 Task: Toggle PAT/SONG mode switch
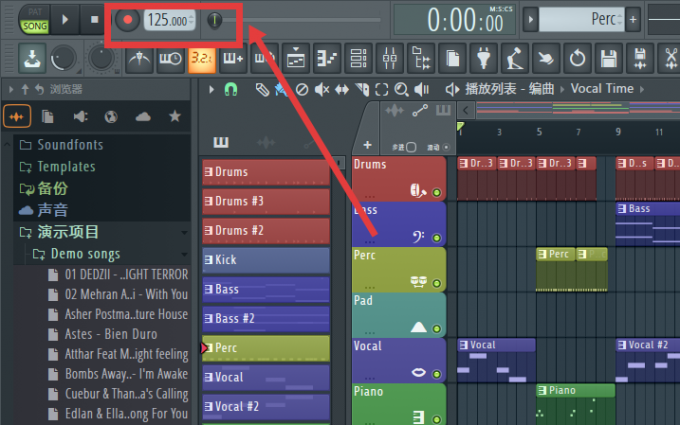pos(34,20)
